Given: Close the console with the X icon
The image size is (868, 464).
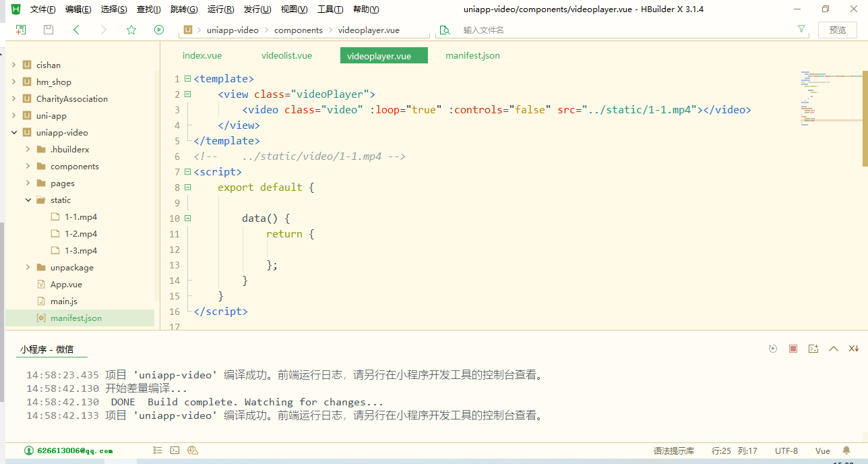Looking at the screenshot, I should 854,349.
